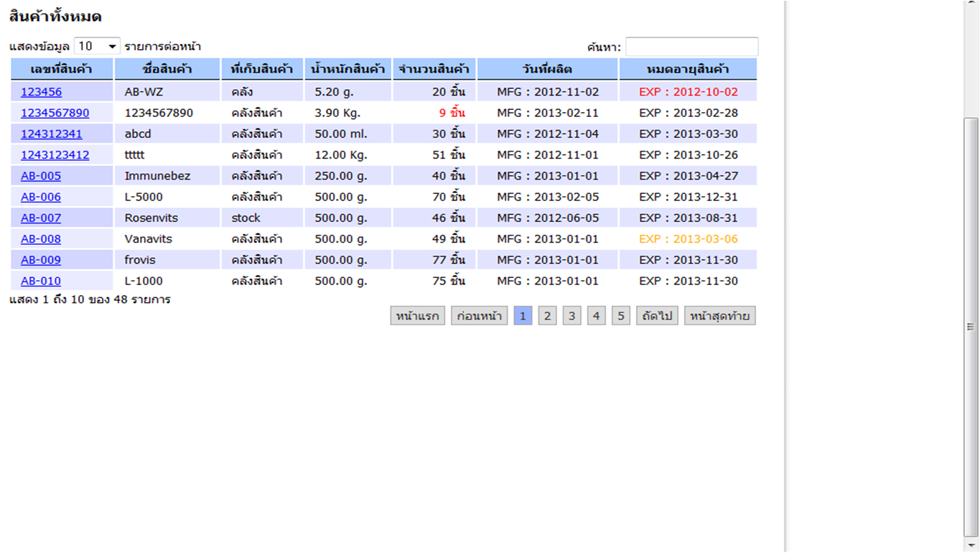Image resolution: width=980 pixels, height=553 pixels.
Task: Select product name AB-WZ cell
Action: coord(167,92)
